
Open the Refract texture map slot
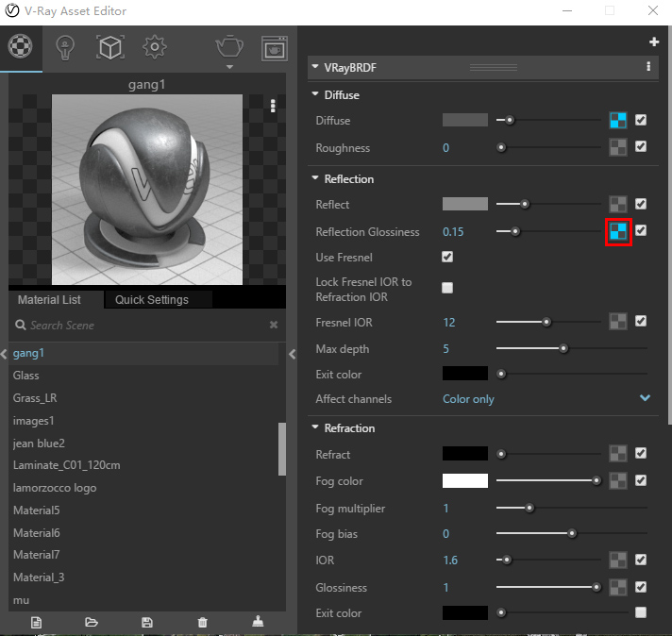pyautogui.click(x=617, y=454)
